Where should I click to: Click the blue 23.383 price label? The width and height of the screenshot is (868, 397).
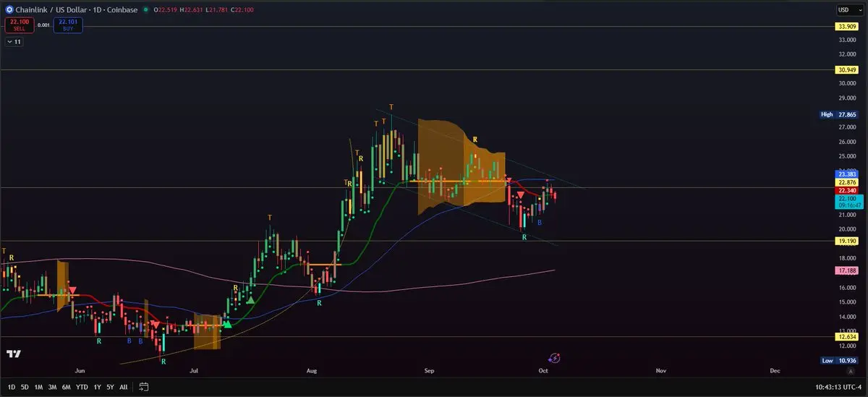point(846,174)
